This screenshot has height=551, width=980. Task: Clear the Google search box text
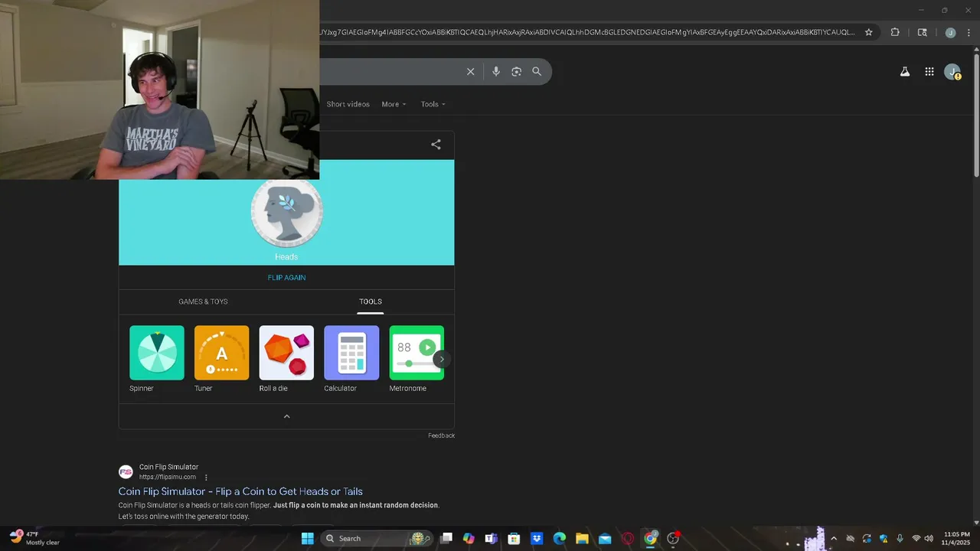471,71
